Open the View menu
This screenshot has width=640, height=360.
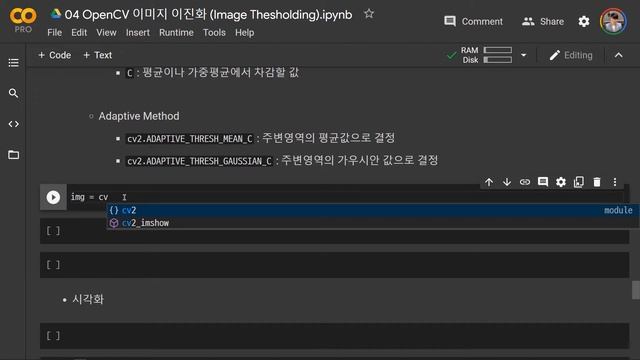click(106, 32)
